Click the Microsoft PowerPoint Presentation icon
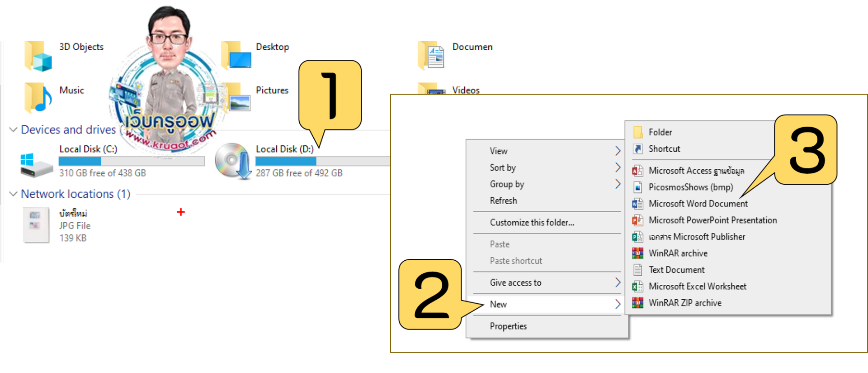Screen dimensions: 868x373 click(637, 220)
